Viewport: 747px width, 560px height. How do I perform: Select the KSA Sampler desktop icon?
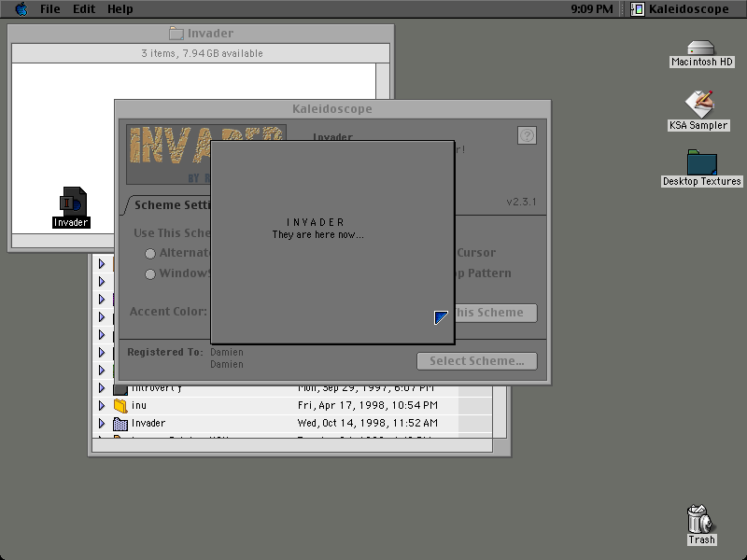(x=699, y=105)
